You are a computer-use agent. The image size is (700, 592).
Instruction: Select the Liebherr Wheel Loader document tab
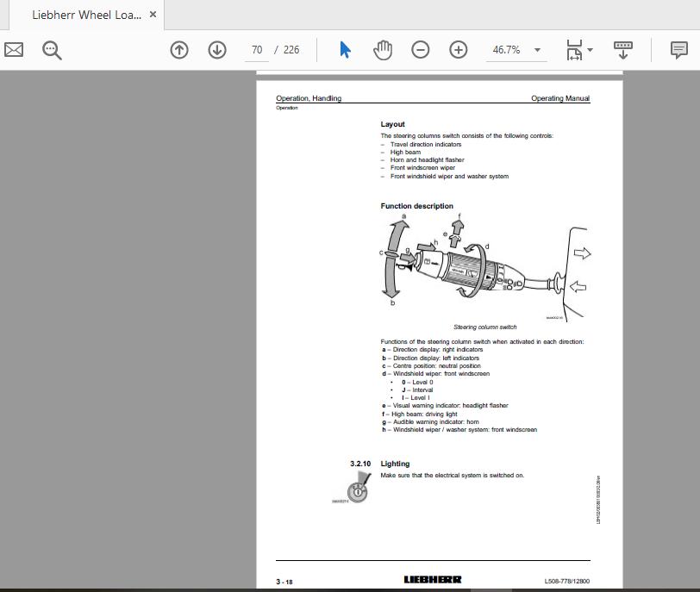click(82, 15)
